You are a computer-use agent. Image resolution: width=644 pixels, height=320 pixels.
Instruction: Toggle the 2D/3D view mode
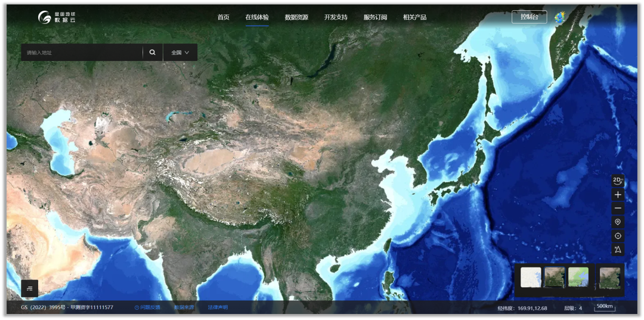(618, 180)
